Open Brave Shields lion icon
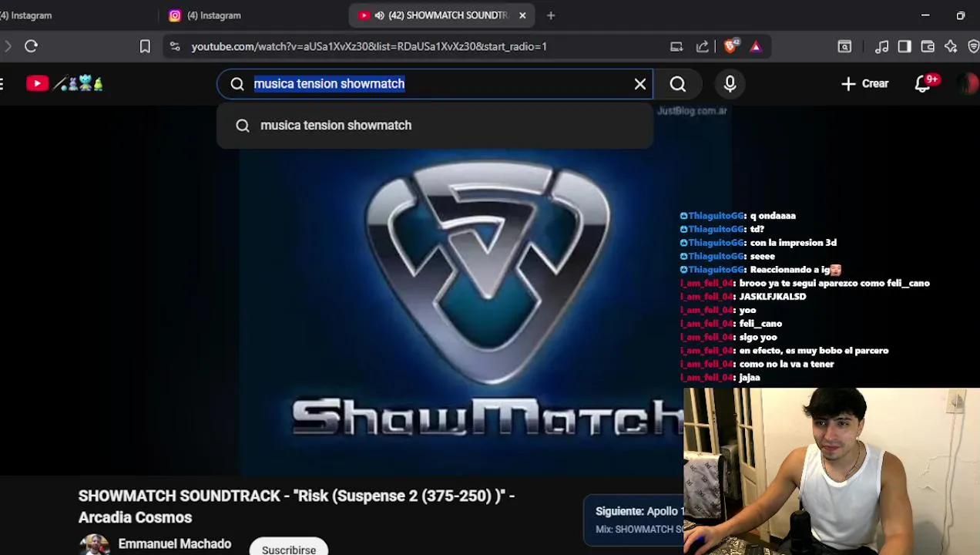Screen dimensions: 980x555 (x=730, y=45)
